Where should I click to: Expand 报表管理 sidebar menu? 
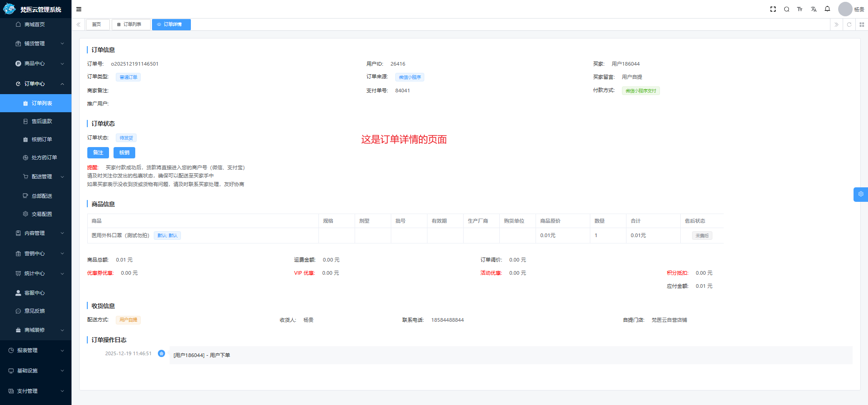point(36,350)
